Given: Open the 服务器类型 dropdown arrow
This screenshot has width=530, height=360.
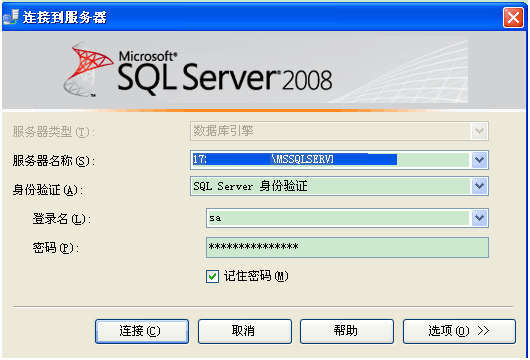Looking at the screenshot, I should click(479, 131).
